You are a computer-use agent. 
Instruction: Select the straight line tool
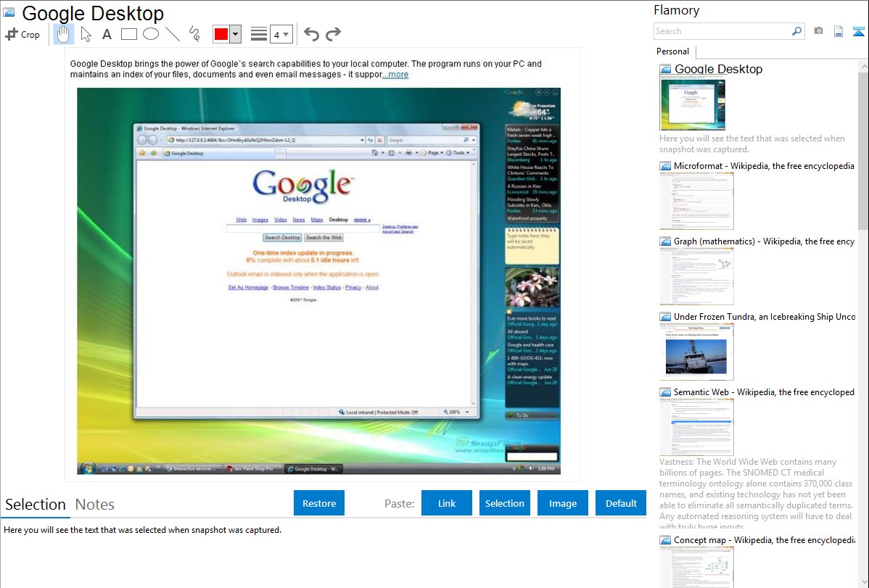coord(173,34)
